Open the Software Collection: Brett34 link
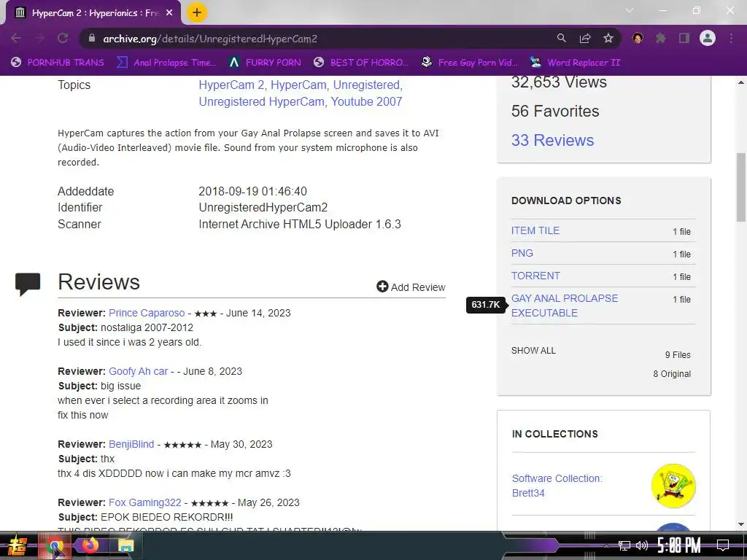747x560 pixels. pyautogui.click(x=557, y=485)
